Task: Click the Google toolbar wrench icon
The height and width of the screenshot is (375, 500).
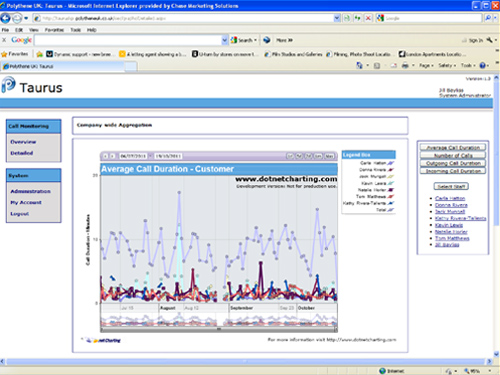Action: [489, 40]
